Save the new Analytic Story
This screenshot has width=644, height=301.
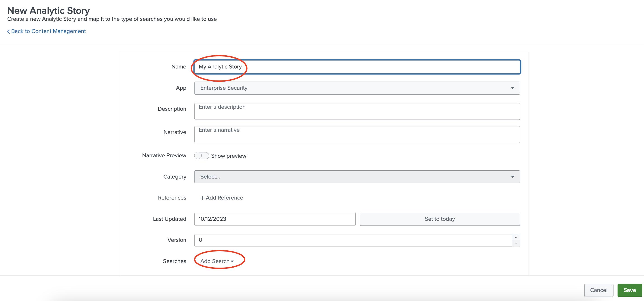629,290
